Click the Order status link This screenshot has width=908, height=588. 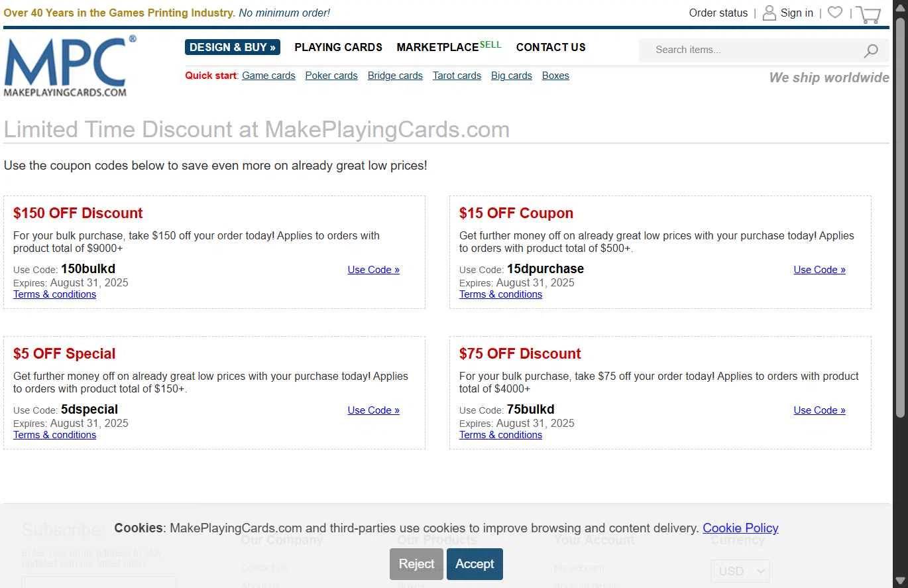[x=718, y=13]
